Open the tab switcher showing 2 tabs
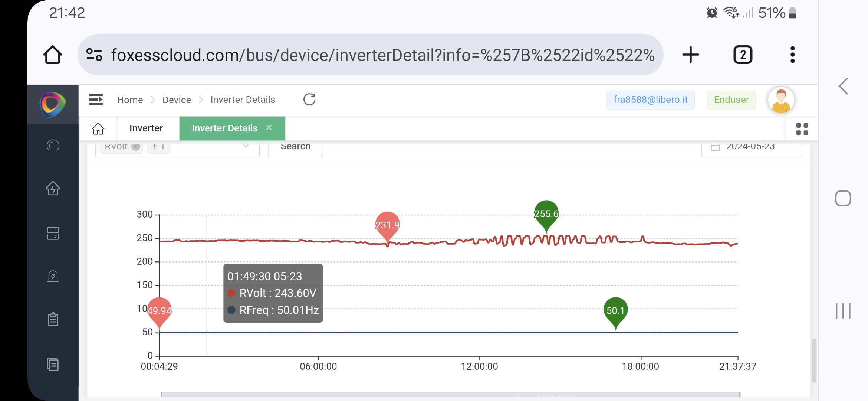The width and height of the screenshot is (868, 401). pyautogui.click(x=743, y=55)
